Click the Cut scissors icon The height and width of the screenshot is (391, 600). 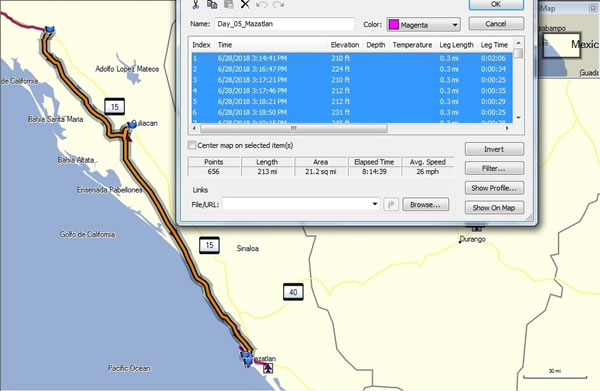[x=196, y=4]
